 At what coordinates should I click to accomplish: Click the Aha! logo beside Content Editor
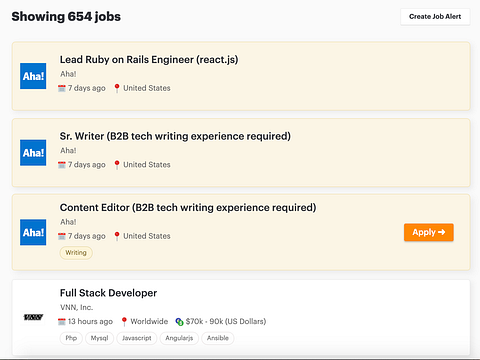[33, 232]
